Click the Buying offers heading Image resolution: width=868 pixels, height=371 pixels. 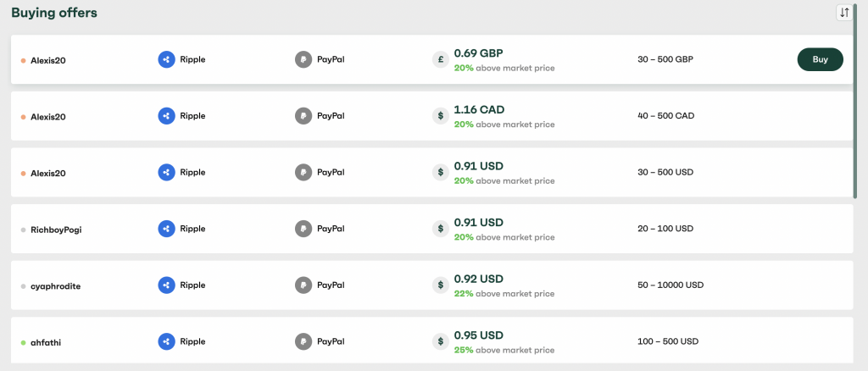pos(54,13)
